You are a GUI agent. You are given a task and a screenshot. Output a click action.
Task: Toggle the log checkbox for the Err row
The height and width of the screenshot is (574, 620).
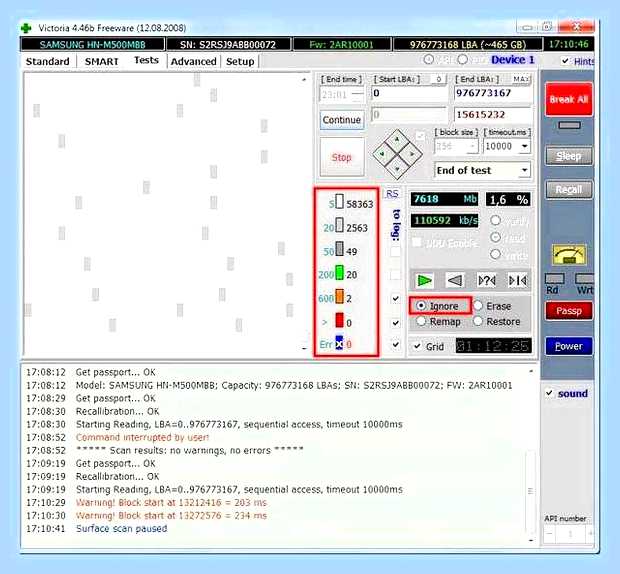[395, 344]
